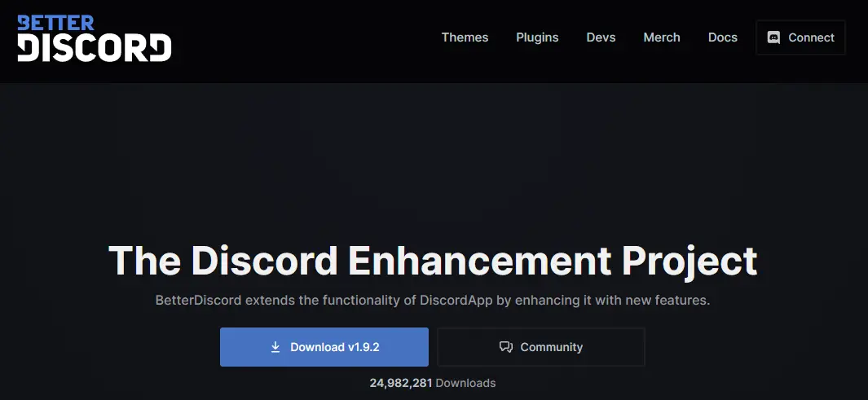This screenshot has width=868, height=400.
Task: Click the Connect button
Action: pos(800,37)
